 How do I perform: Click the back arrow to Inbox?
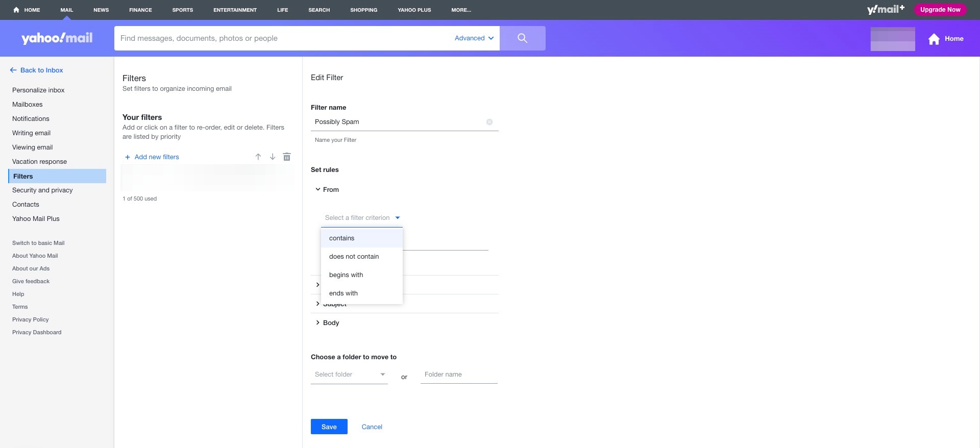pyautogui.click(x=13, y=70)
